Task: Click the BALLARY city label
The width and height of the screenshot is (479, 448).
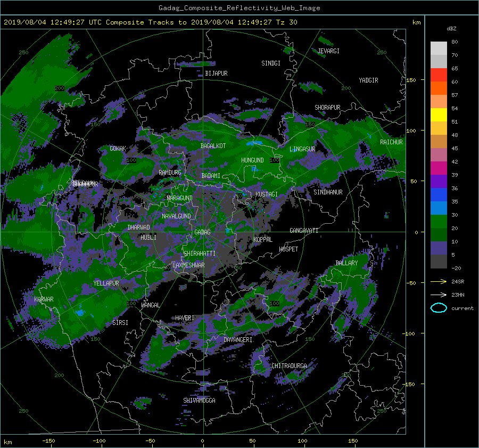Action: 346,263
